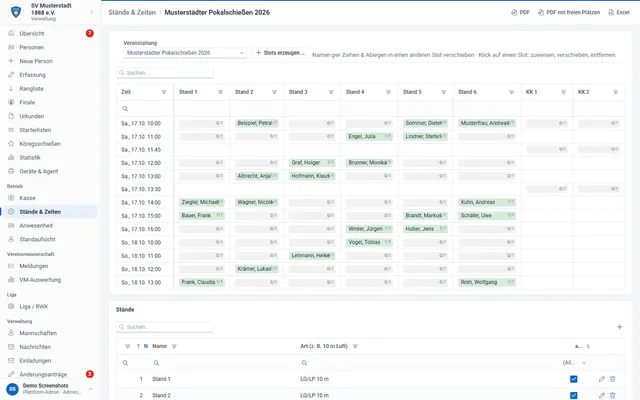
Task: Click the Einladungen envelope icon
Action: pos(11,361)
